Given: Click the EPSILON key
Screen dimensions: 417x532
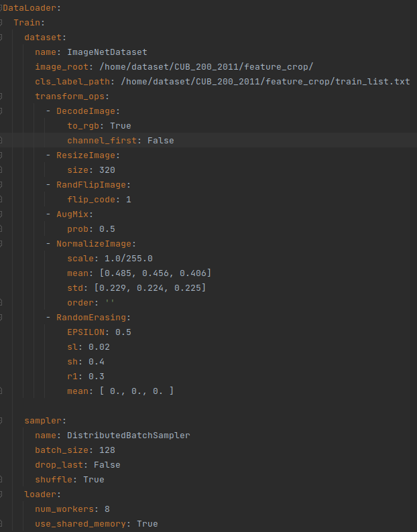Looking at the screenshot, I should coord(86,332).
